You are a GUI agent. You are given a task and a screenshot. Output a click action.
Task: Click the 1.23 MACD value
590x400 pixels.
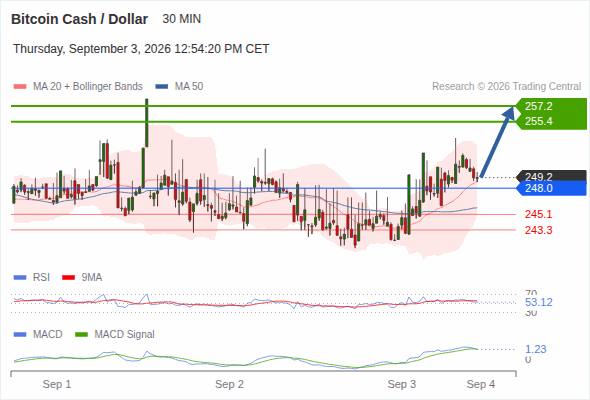coord(535,349)
